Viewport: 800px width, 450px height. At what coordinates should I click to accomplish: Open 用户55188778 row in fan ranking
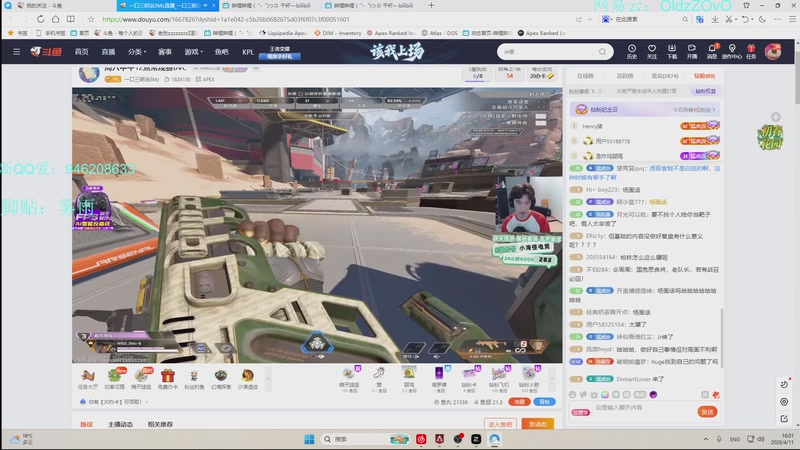click(644, 141)
